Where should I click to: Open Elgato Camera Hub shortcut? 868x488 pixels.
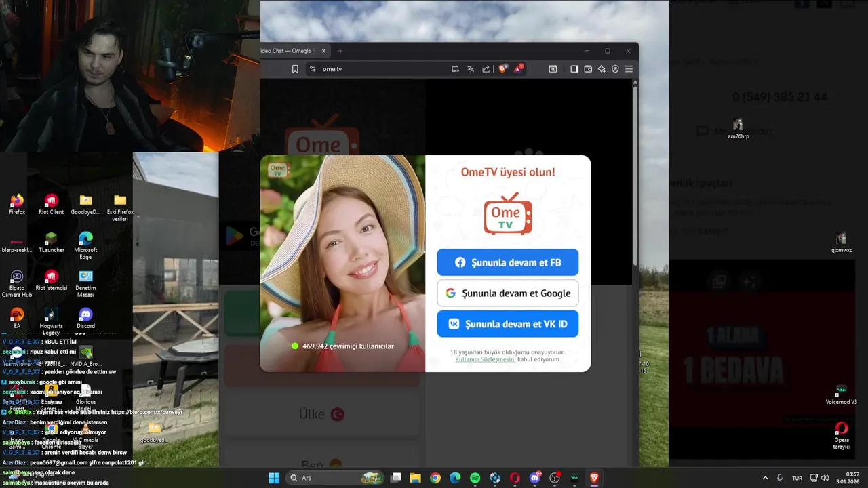coord(17,284)
